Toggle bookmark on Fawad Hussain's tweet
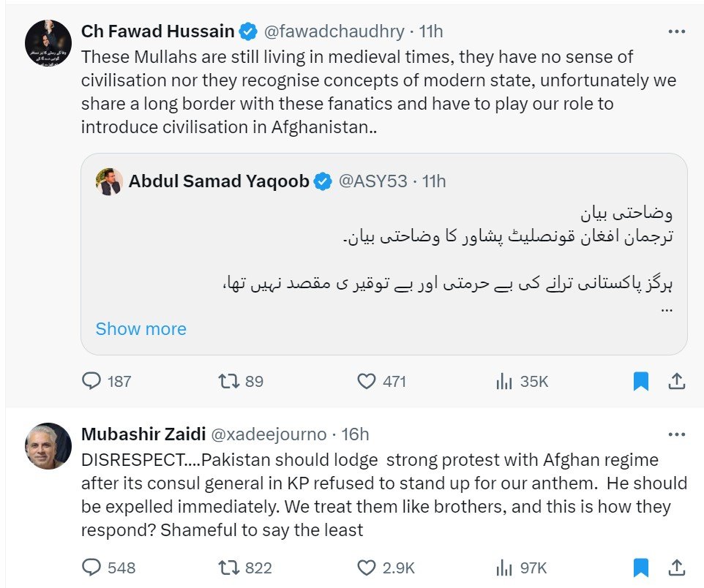This screenshot has height=588, width=704. pos(640,381)
